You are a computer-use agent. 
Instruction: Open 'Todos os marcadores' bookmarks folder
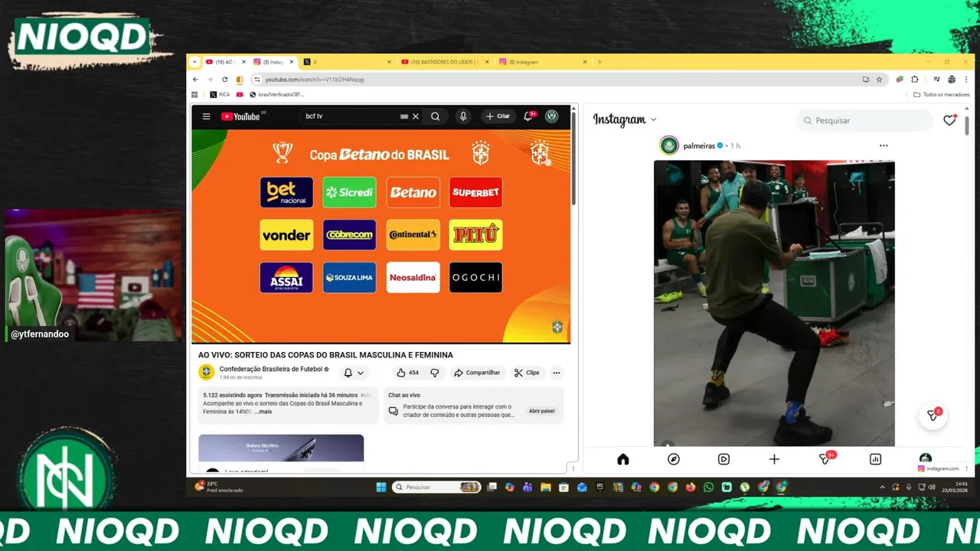pos(942,95)
